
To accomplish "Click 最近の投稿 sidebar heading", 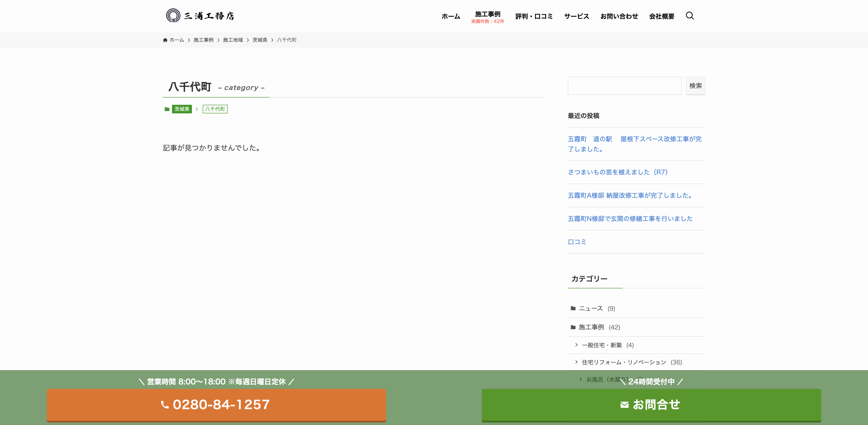I will pos(583,116).
